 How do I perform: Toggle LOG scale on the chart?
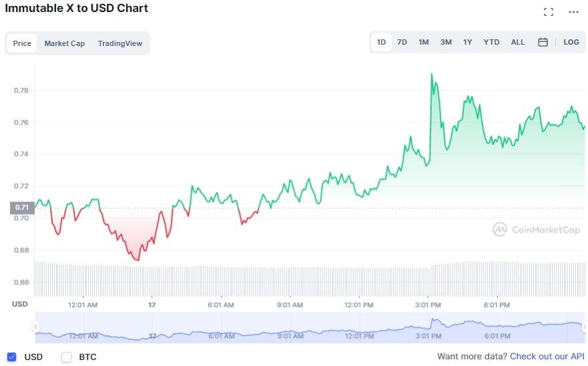click(x=571, y=42)
